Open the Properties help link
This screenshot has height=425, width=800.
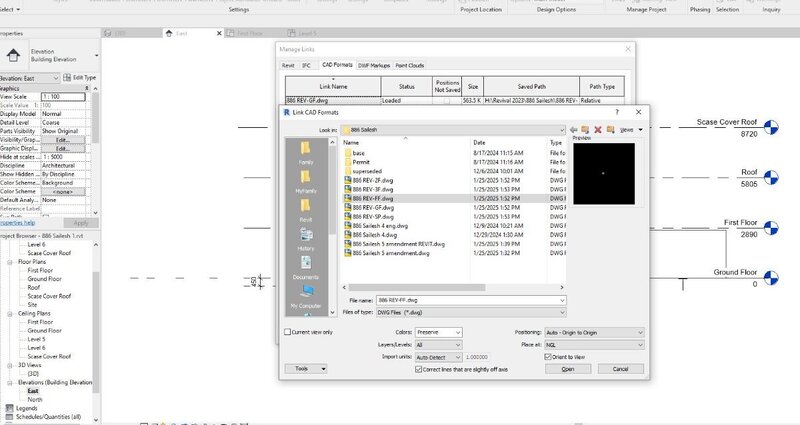[x=16, y=223]
